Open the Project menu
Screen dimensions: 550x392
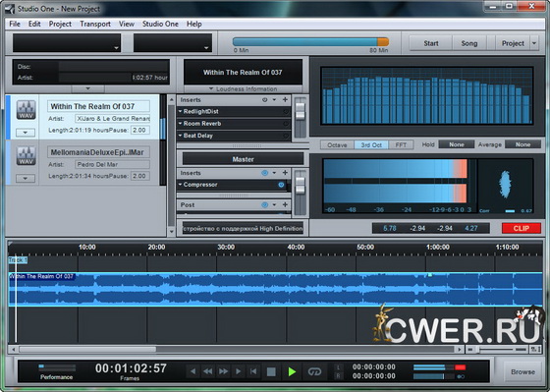(60, 24)
